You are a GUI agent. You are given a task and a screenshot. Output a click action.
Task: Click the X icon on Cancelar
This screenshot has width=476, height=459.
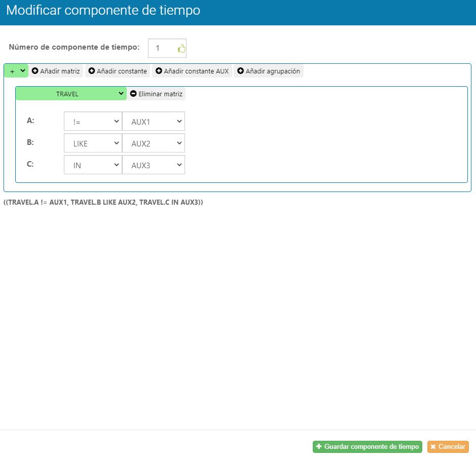pos(433,447)
